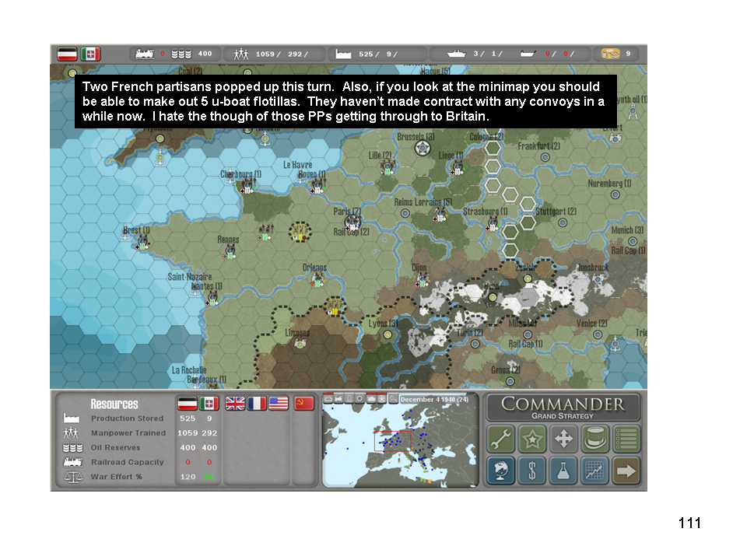Toggle the railroad train minimap filter
Viewport: 747px width, 560px height.
(338, 399)
